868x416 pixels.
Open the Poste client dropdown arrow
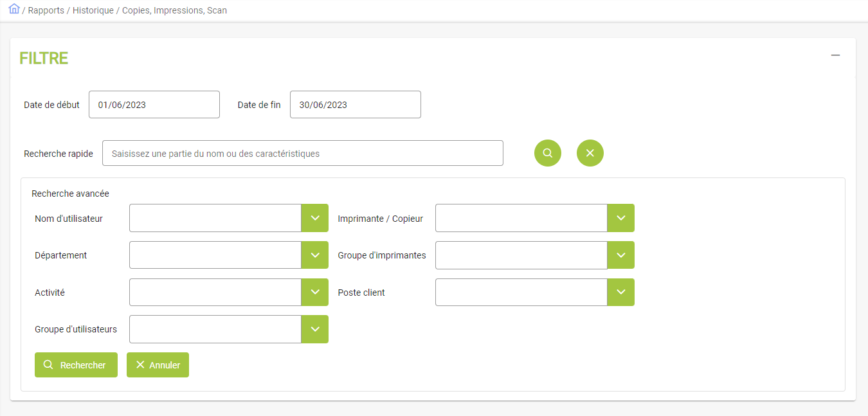(x=621, y=293)
